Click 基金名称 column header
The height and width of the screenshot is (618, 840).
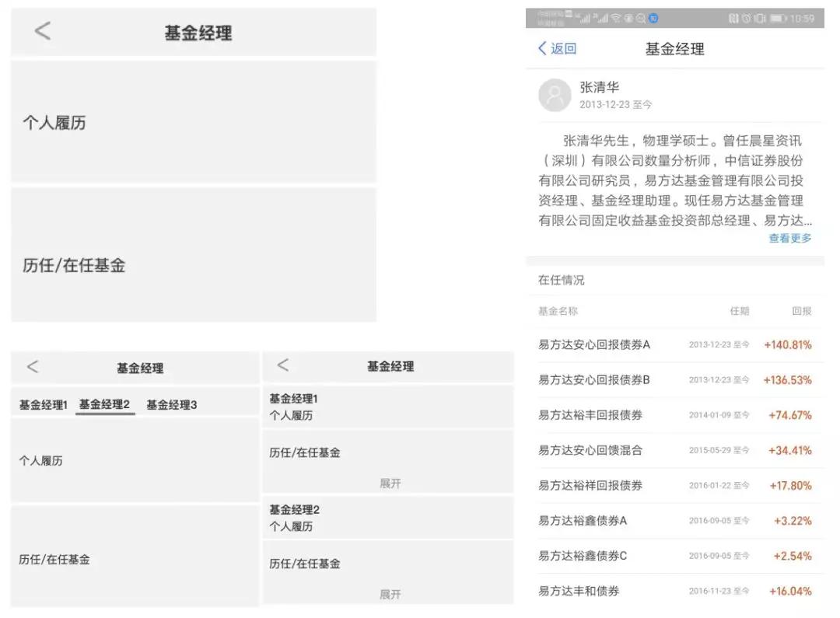(558, 311)
